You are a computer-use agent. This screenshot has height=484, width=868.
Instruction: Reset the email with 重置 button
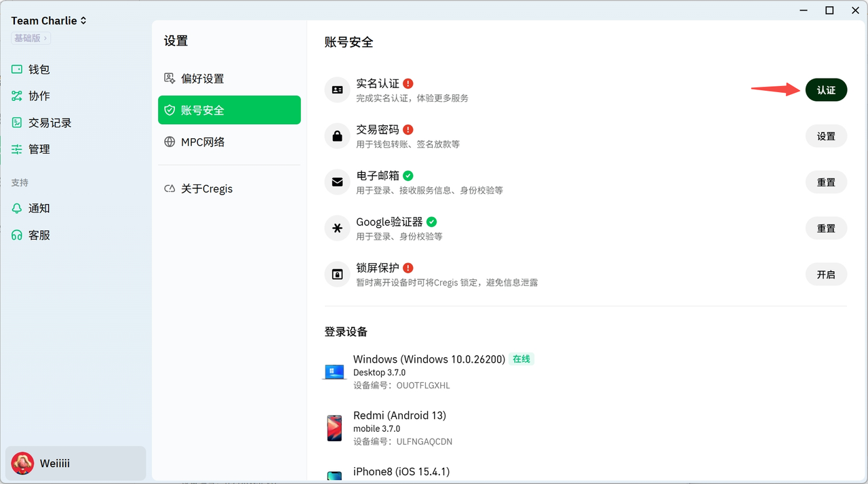(826, 182)
